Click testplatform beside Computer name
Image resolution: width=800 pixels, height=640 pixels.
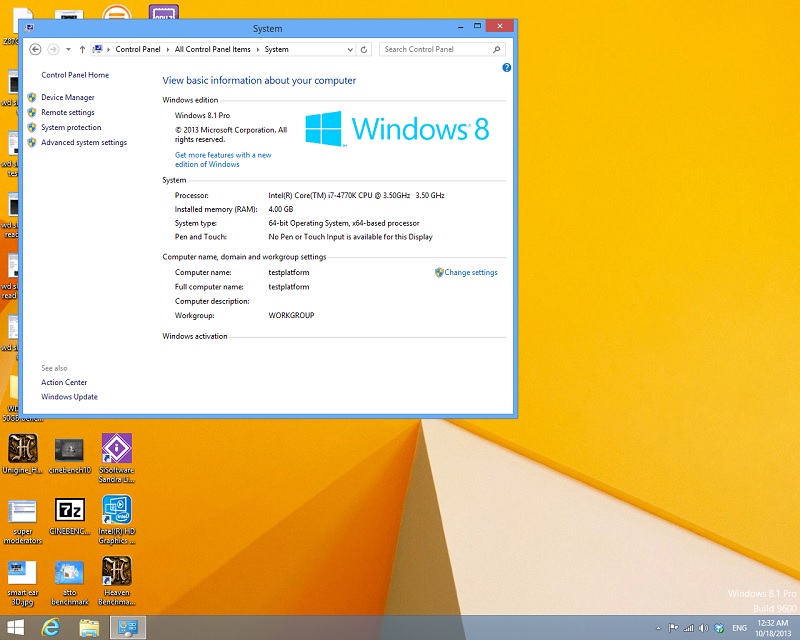(289, 273)
